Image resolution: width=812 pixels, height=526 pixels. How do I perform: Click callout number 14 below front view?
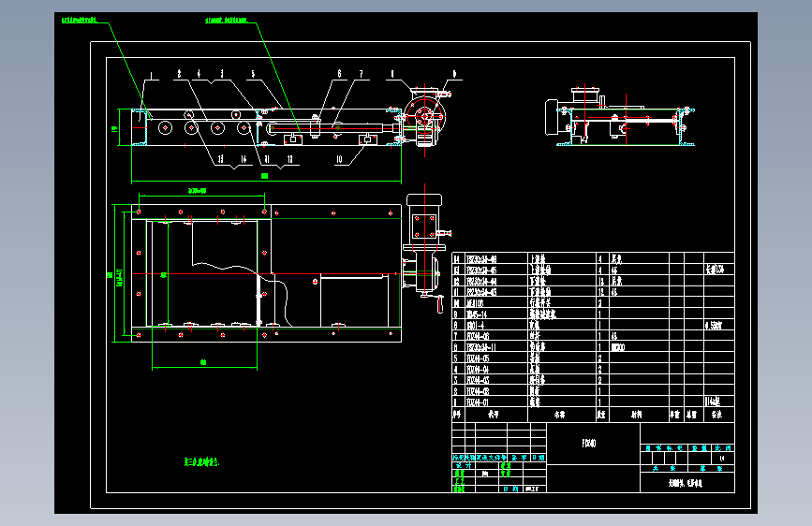244,159
